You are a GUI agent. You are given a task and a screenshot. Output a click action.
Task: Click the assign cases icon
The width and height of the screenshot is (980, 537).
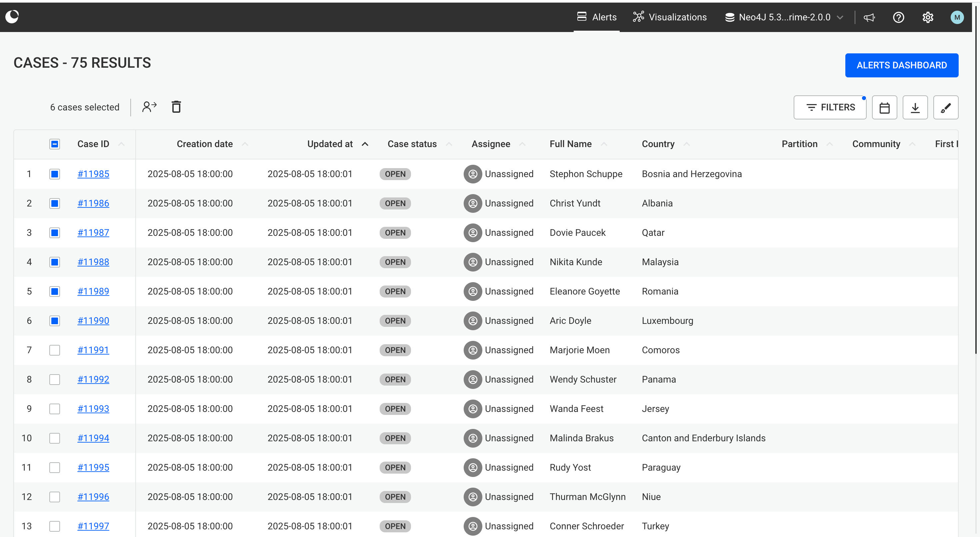click(x=149, y=107)
